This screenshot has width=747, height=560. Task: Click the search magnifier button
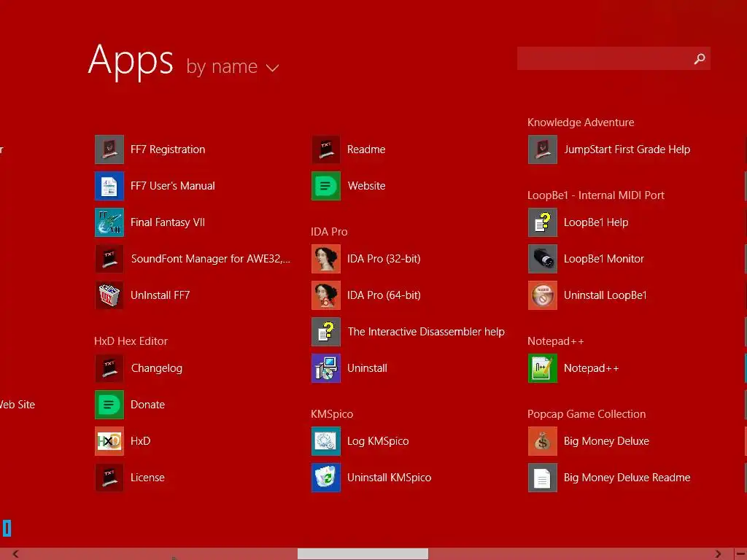pos(700,58)
